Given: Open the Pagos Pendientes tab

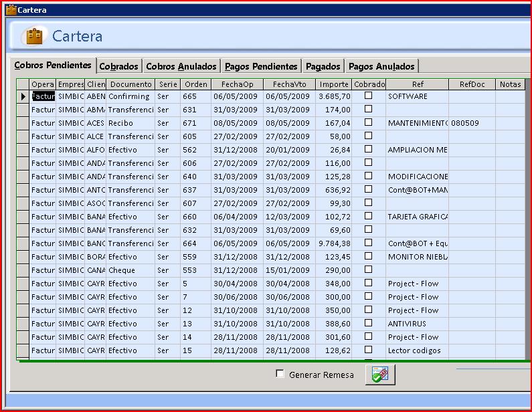Looking at the screenshot, I should tap(261, 66).
